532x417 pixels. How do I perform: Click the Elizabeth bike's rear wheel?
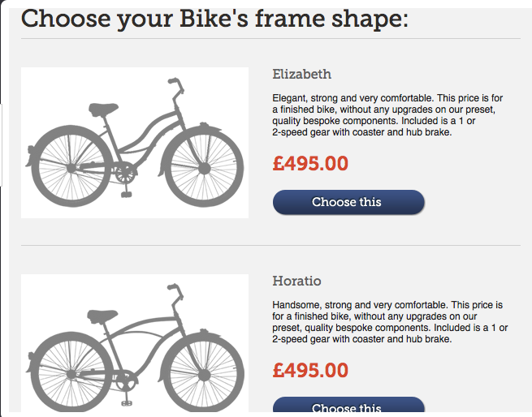pos(71,167)
